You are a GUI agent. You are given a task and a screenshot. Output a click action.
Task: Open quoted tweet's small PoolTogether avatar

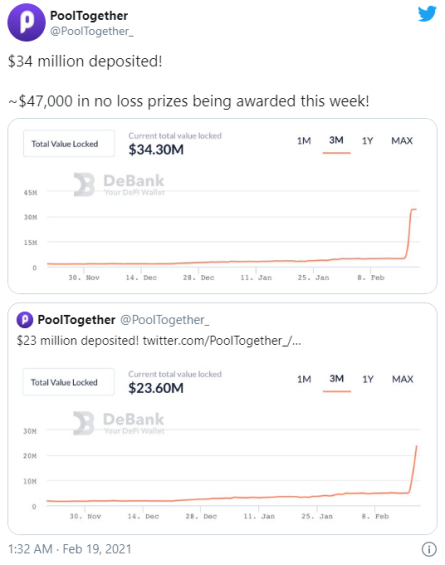tap(25, 320)
